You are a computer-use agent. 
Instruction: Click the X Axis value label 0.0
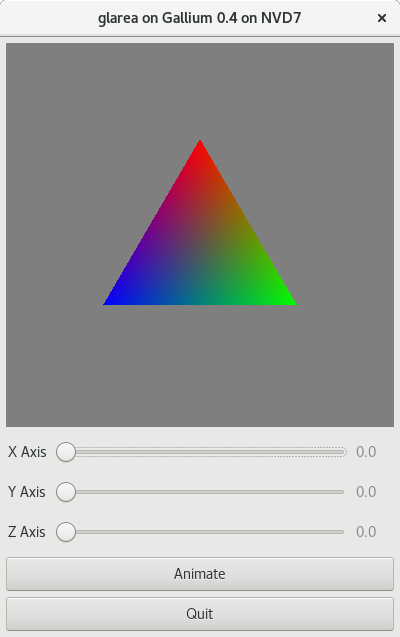click(366, 452)
